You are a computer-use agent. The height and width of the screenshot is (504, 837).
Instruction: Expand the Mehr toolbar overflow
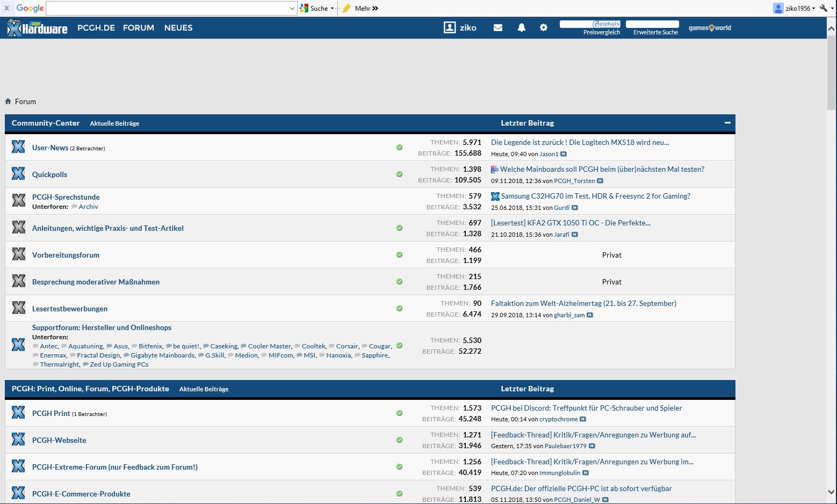point(375,8)
